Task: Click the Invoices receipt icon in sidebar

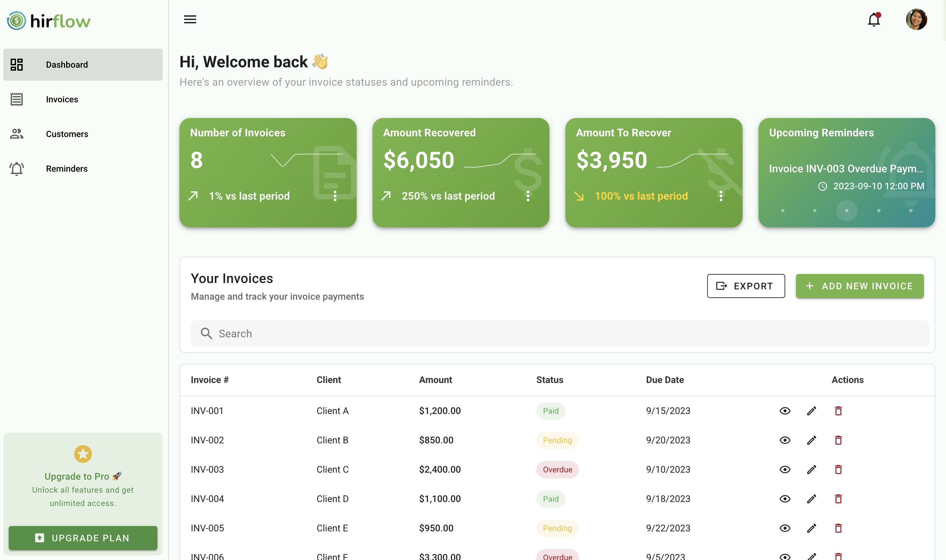Action: click(x=17, y=99)
